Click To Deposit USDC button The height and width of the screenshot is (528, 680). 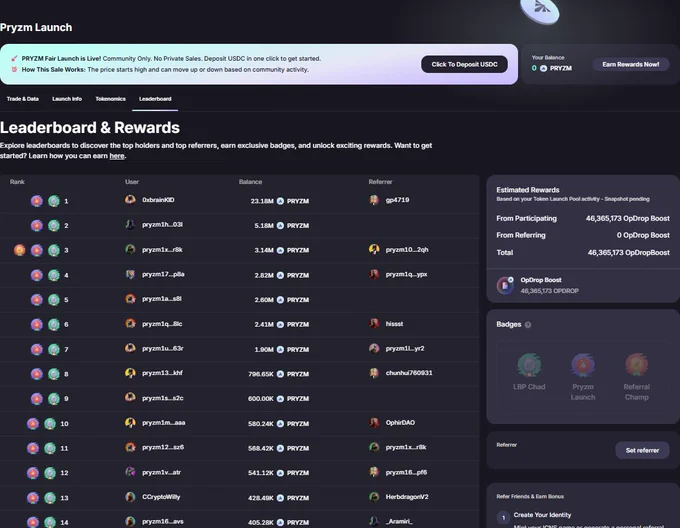pyautogui.click(x=464, y=64)
